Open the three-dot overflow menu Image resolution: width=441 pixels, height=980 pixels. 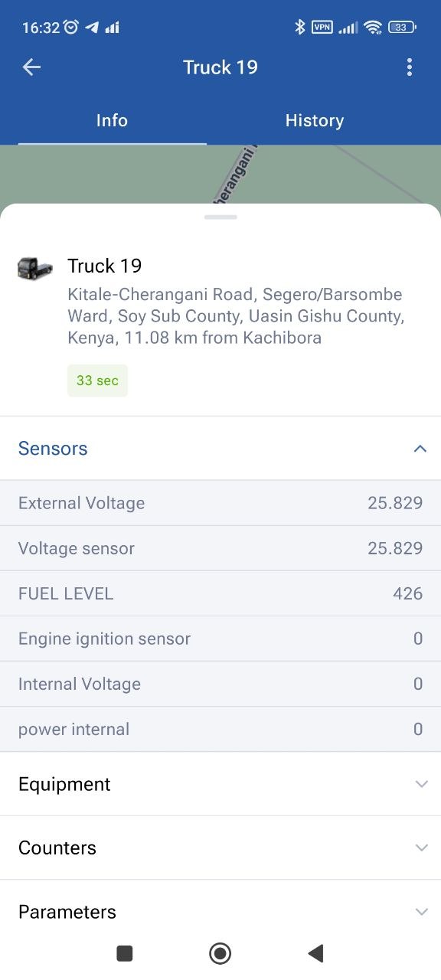(410, 67)
